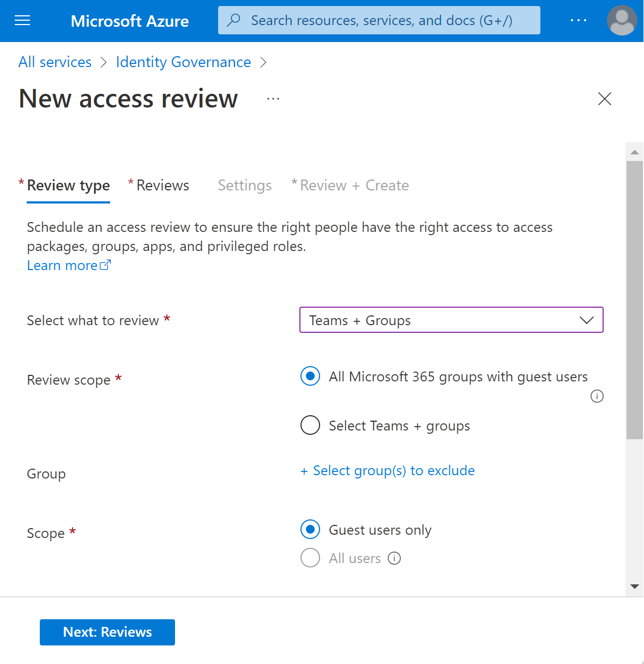Click Select group(s) to exclude link
This screenshot has width=644, height=664.
(x=388, y=470)
